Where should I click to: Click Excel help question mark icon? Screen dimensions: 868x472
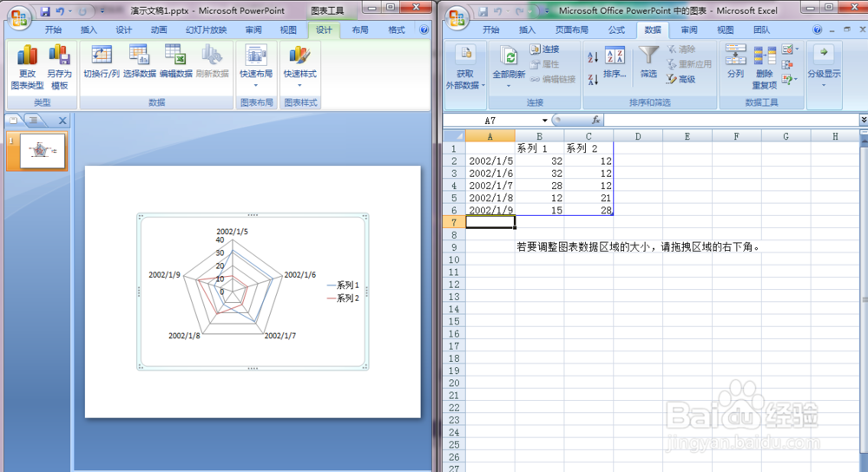point(817,29)
